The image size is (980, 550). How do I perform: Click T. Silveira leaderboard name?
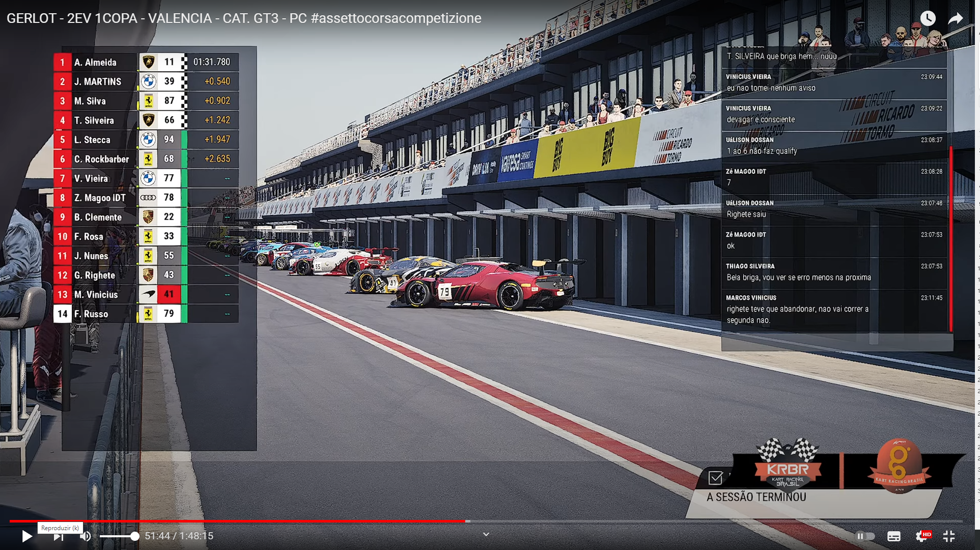click(94, 120)
